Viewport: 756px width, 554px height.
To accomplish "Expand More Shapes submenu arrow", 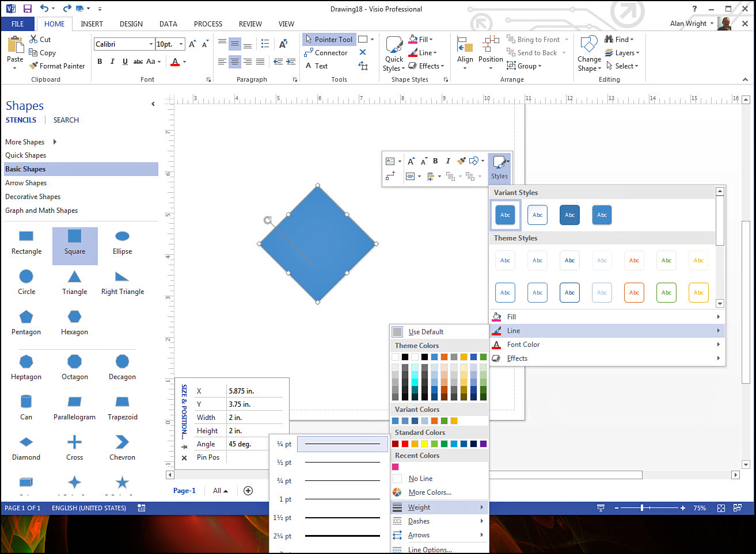I will [x=55, y=142].
